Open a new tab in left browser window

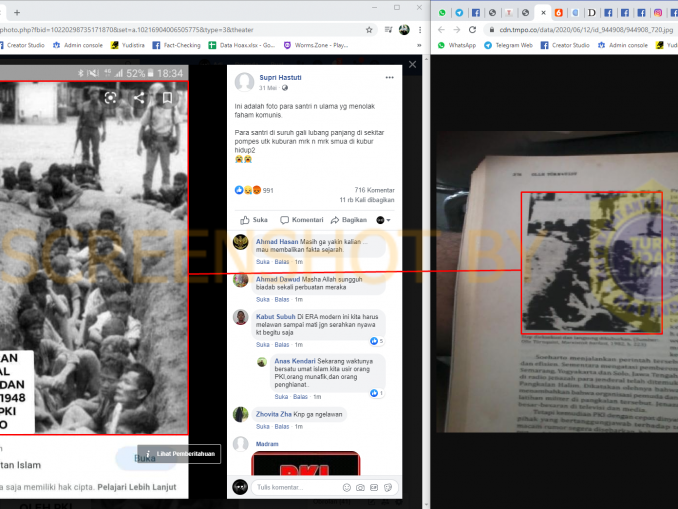coord(17,13)
